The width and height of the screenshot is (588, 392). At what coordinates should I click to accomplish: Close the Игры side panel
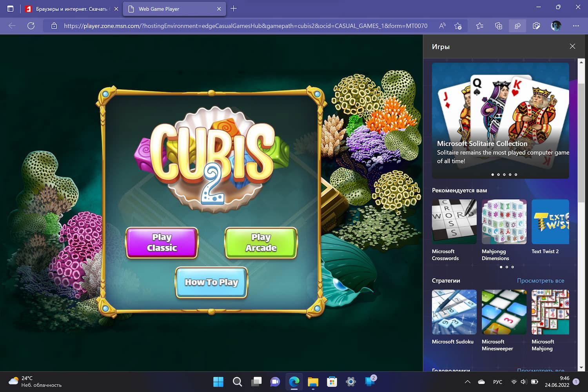(572, 46)
